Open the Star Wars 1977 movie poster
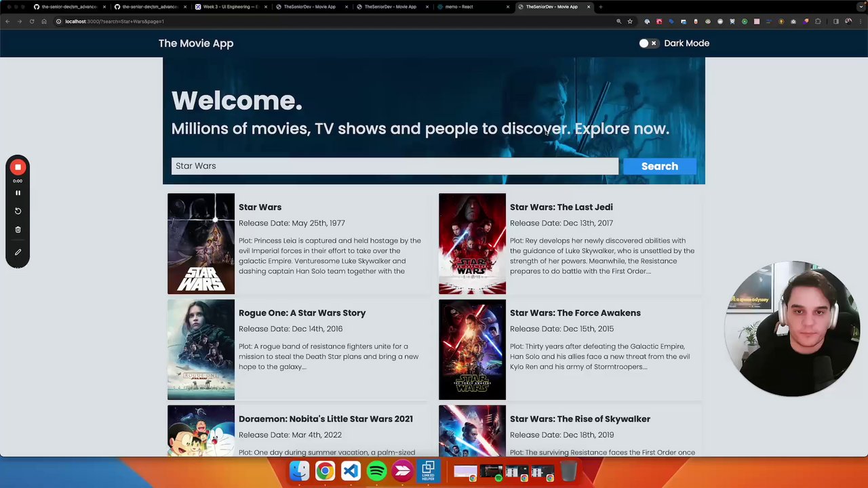The width and height of the screenshot is (868, 488). [x=201, y=244]
